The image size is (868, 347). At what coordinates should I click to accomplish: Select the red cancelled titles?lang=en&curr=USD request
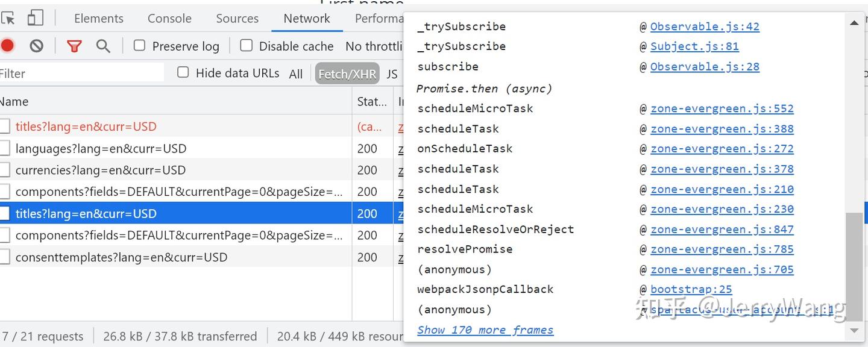86,127
